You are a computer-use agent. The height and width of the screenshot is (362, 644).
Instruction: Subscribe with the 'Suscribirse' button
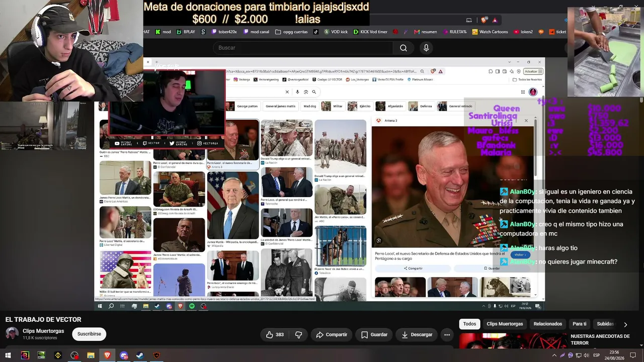click(89, 334)
